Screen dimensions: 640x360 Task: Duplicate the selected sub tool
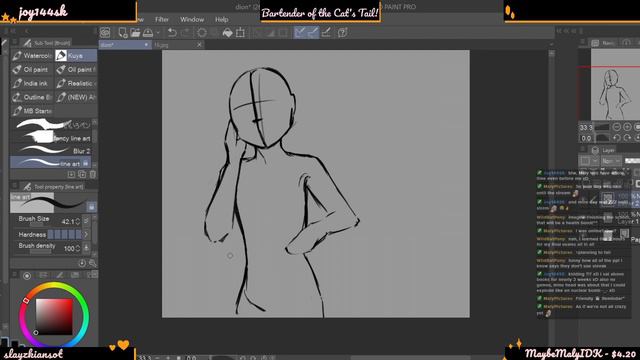click(82, 175)
